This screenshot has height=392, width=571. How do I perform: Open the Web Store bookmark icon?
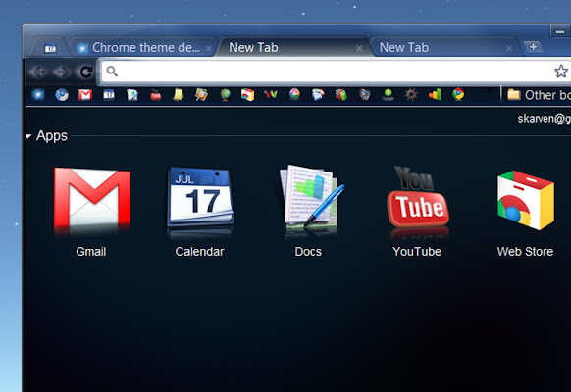247,95
